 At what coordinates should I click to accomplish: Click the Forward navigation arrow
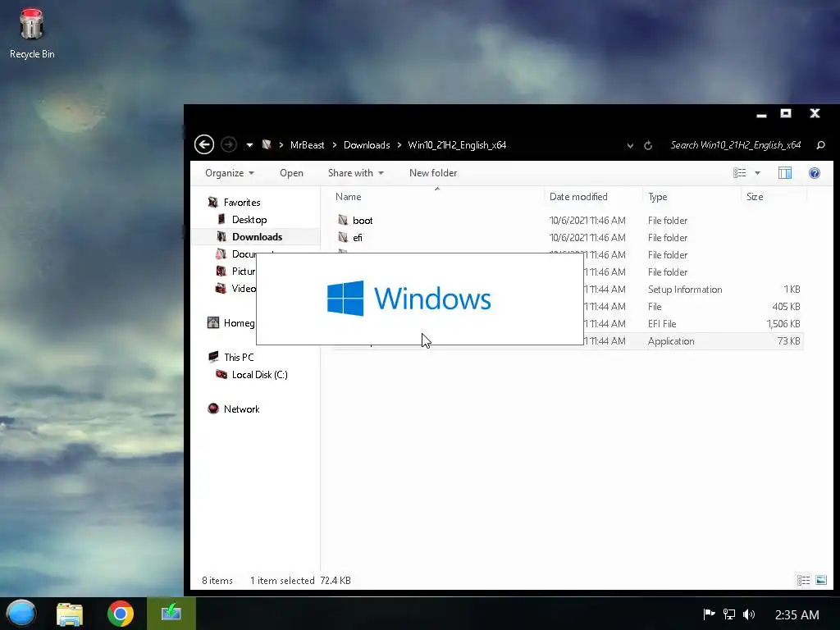point(229,144)
